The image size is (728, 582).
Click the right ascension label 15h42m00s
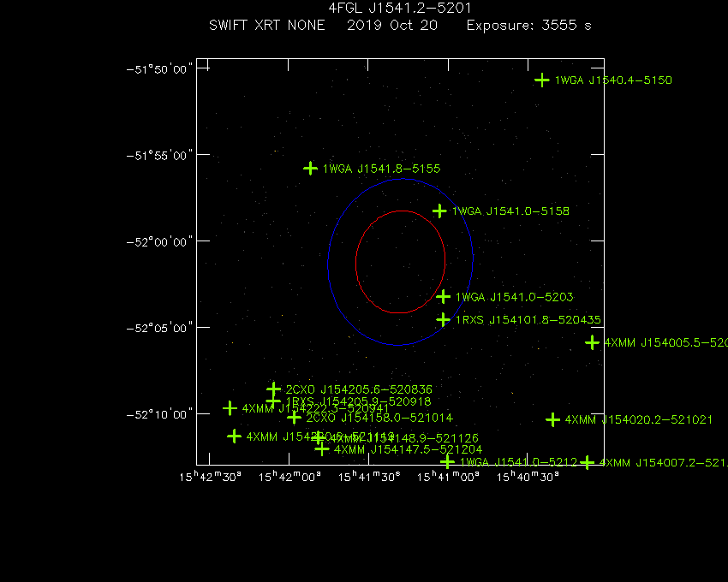pyautogui.click(x=289, y=477)
